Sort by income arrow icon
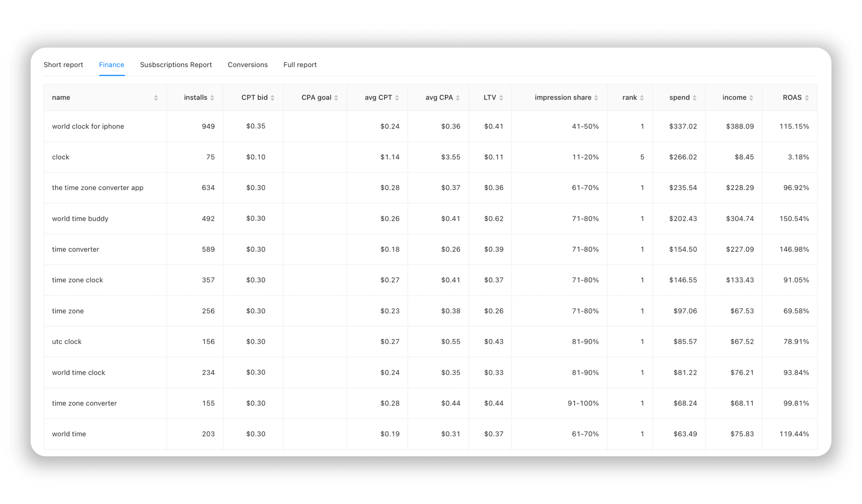This screenshot has width=862, height=504. click(751, 98)
